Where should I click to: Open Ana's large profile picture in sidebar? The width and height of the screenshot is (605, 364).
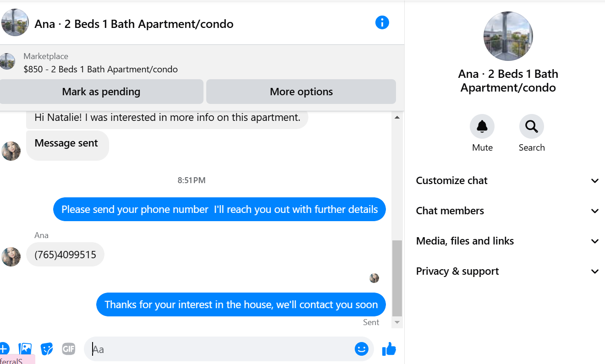point(508,36)
